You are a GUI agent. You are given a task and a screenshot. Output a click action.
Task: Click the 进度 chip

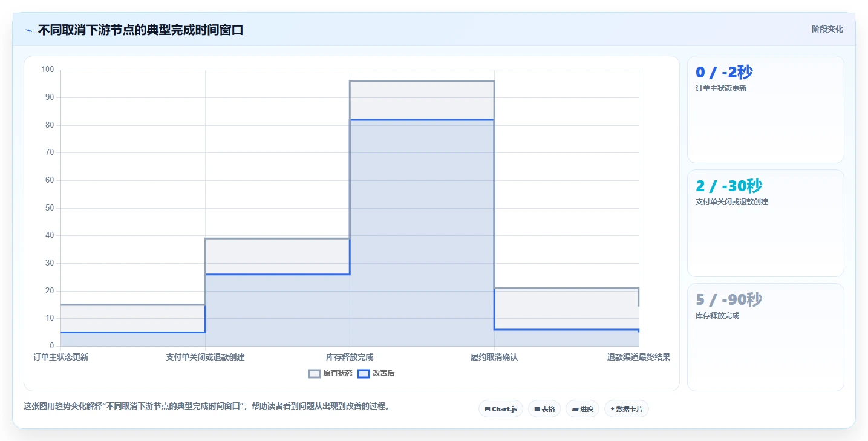582,409
